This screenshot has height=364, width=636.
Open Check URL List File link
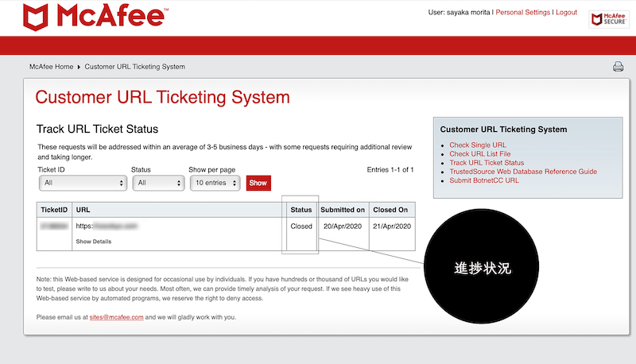coord(480,154)
